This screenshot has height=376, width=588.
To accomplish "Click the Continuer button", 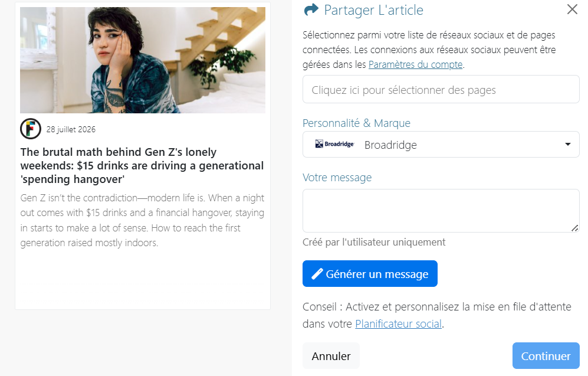I will coord(546,356).
